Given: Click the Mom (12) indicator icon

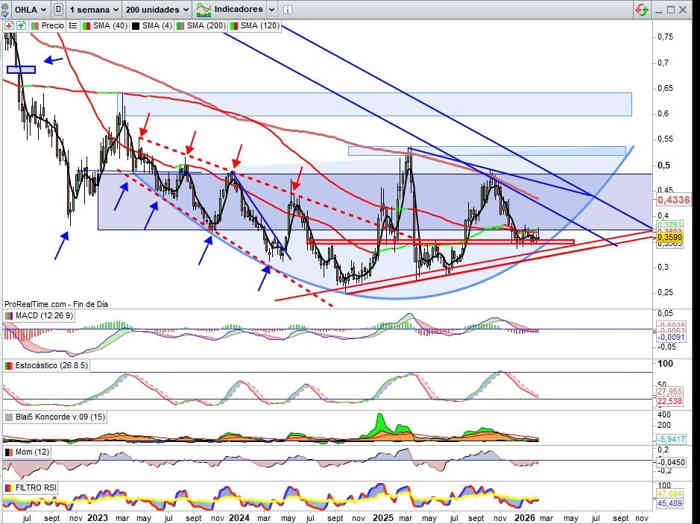Looking at the screenshot, I should pos(7,453).
